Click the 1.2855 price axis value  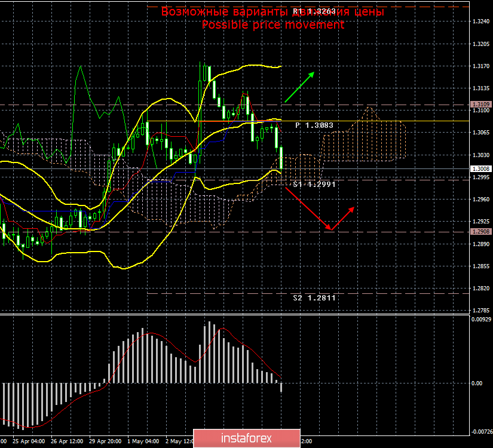point(481,266)
